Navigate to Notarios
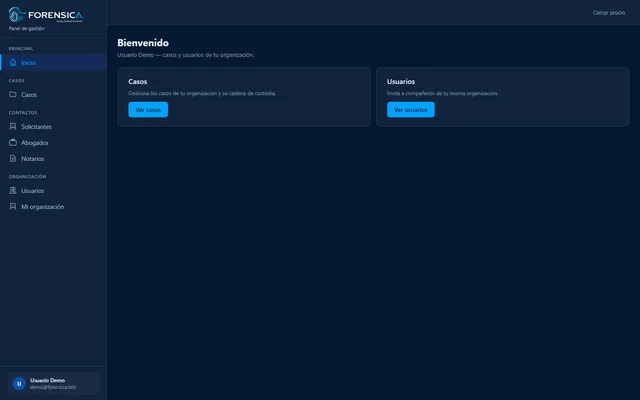Viewport: 640px width, 400px height. [53, 158]
